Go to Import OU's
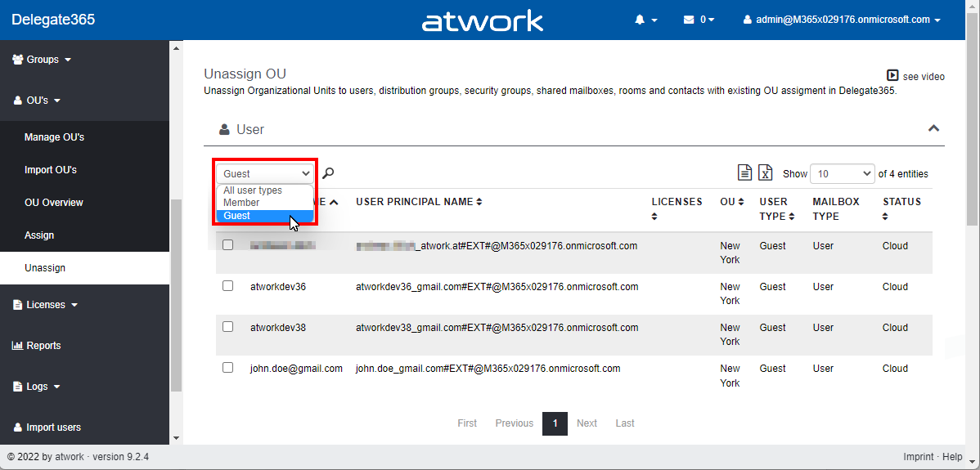Image resolution: width=980 pixels, height=470 pixels. [x=51, y=170]
